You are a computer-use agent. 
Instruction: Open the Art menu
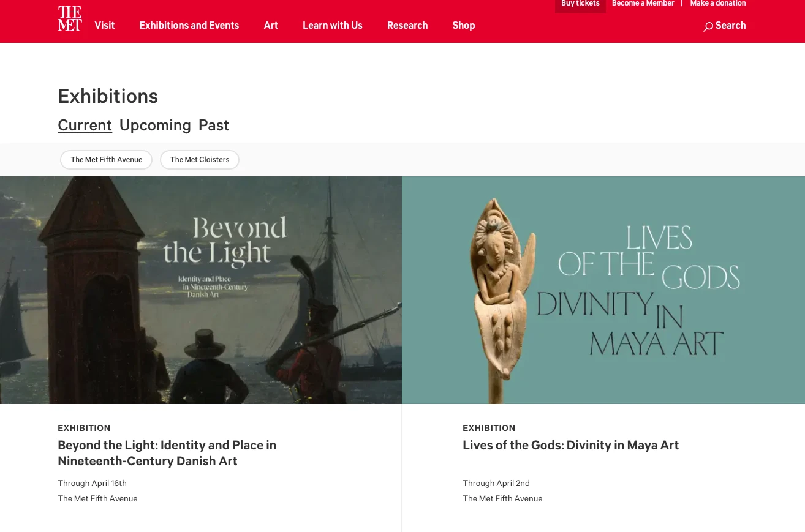click(x=271, y=26)
